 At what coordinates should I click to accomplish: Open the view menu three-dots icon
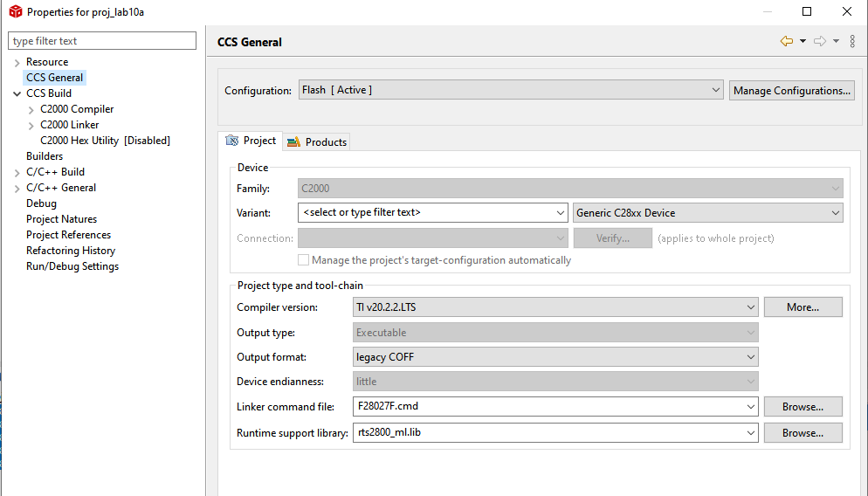[x=852, y=42]
